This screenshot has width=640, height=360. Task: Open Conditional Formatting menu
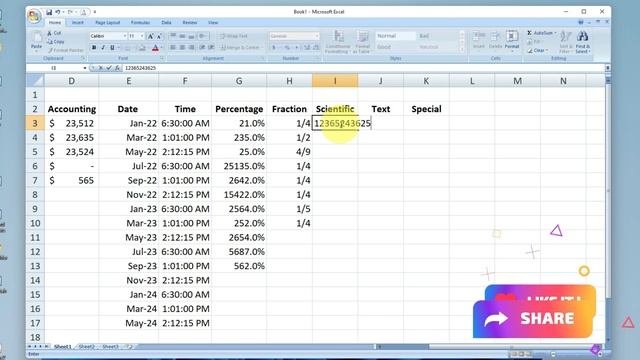[338, 42]
